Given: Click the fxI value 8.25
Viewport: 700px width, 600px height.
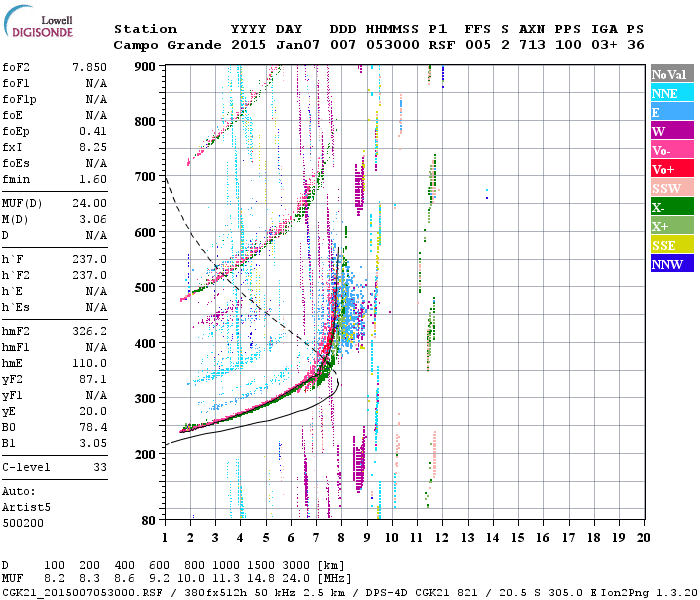Looking at the screenshot, I should pyautogui.click(x=93, y=147).
